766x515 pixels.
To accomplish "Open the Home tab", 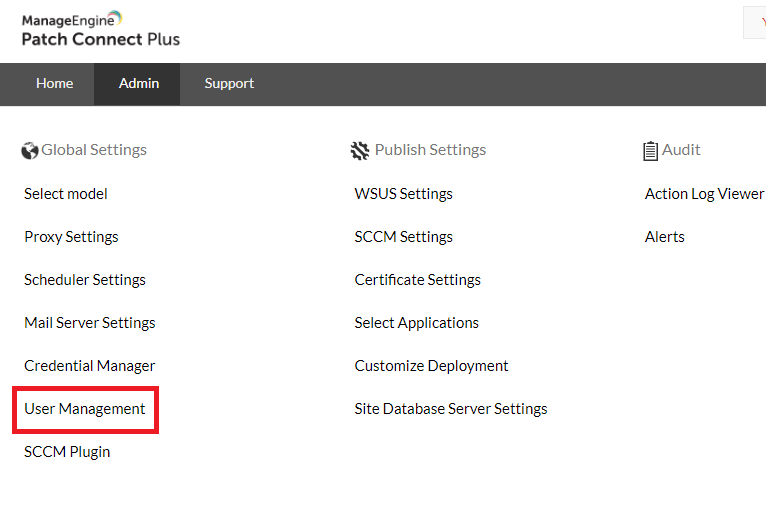I will [54, 84].
